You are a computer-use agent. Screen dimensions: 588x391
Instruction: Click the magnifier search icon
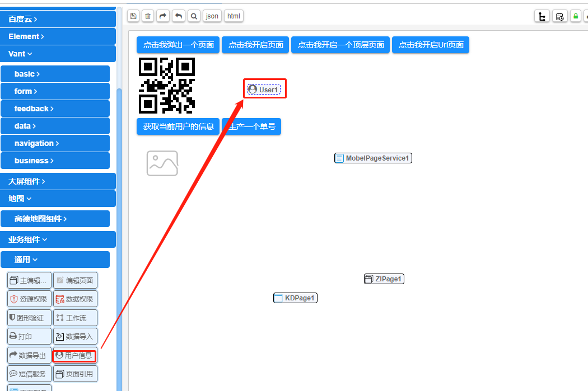pyautogui.click(x=194, y=16)
